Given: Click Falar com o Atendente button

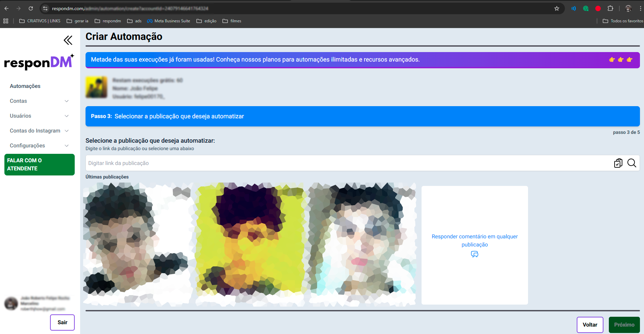Looking at the screenshot, I should click(39, 165).
